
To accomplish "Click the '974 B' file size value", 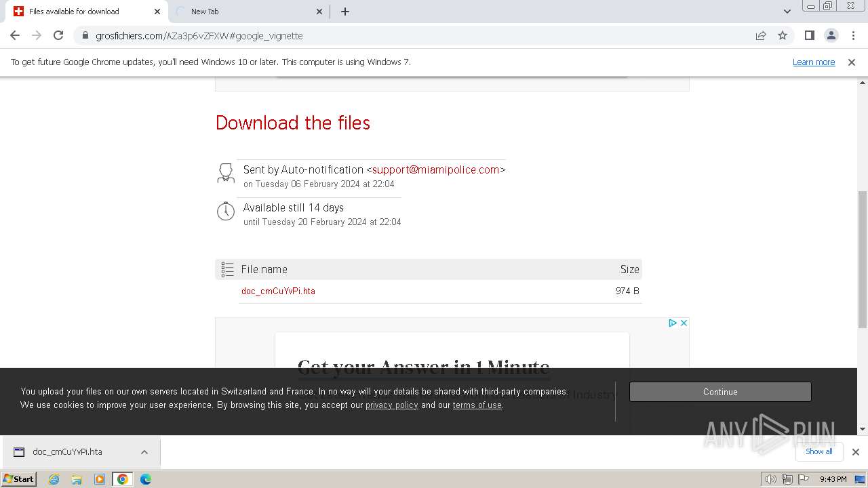I will pos(627,291).
